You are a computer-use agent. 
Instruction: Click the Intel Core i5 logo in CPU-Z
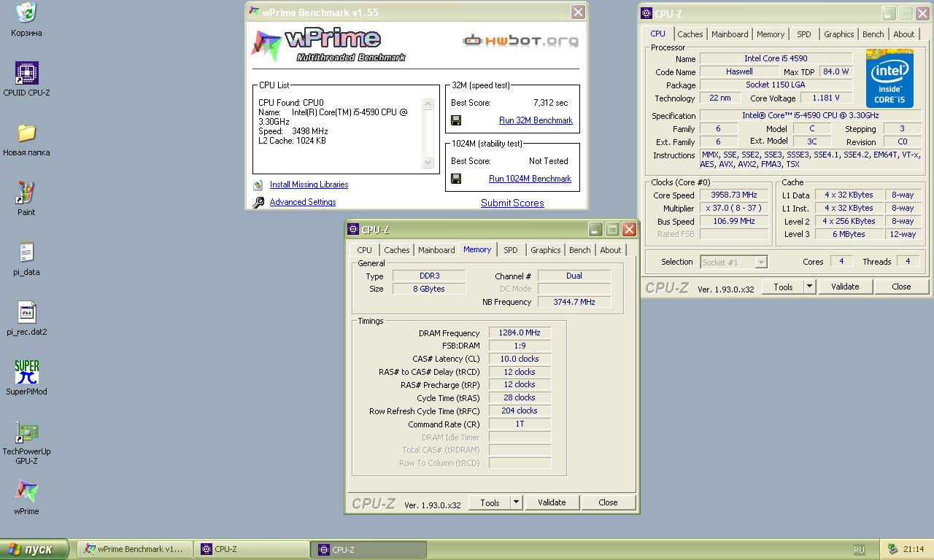(x=889, y=79)
